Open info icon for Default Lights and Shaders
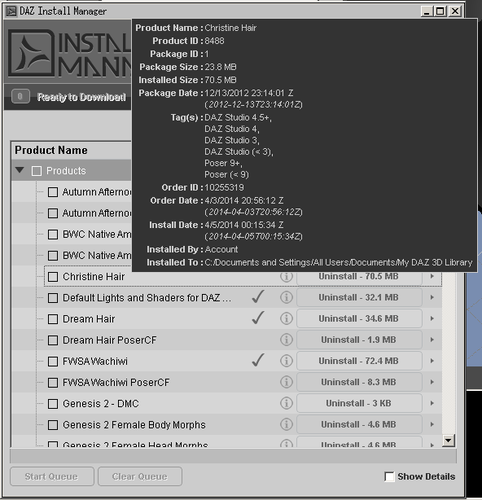Viewport: 482px width, 500px height. point(286,298)
